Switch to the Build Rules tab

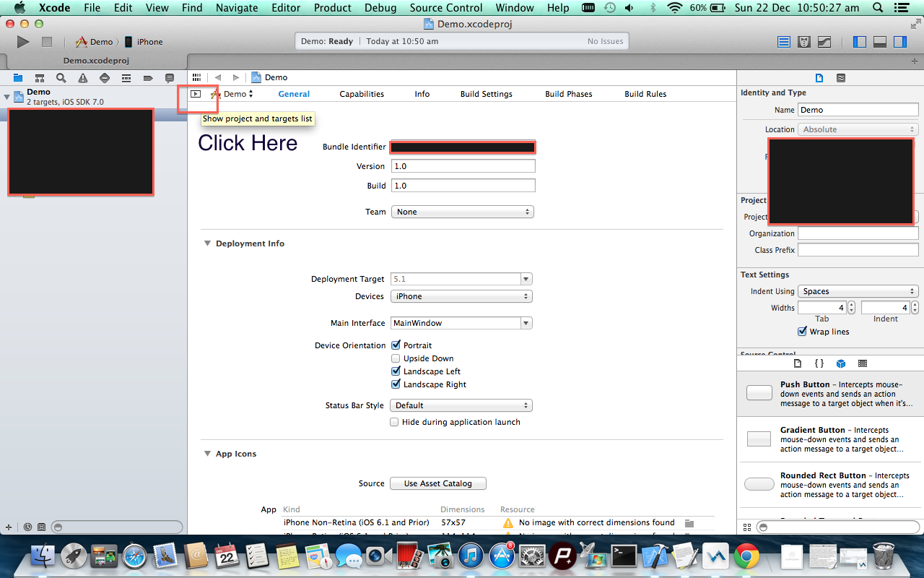pos(645,94)
